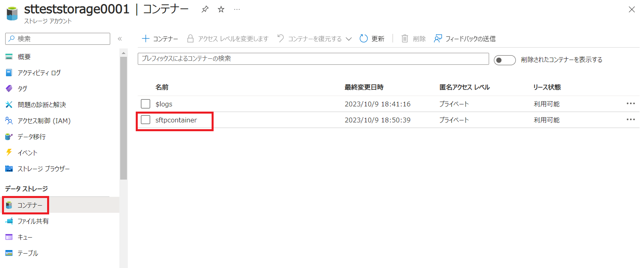Screen dimensions: 644x268
Task: Click the ファイル共有 icon
Action: click(9, 221)
